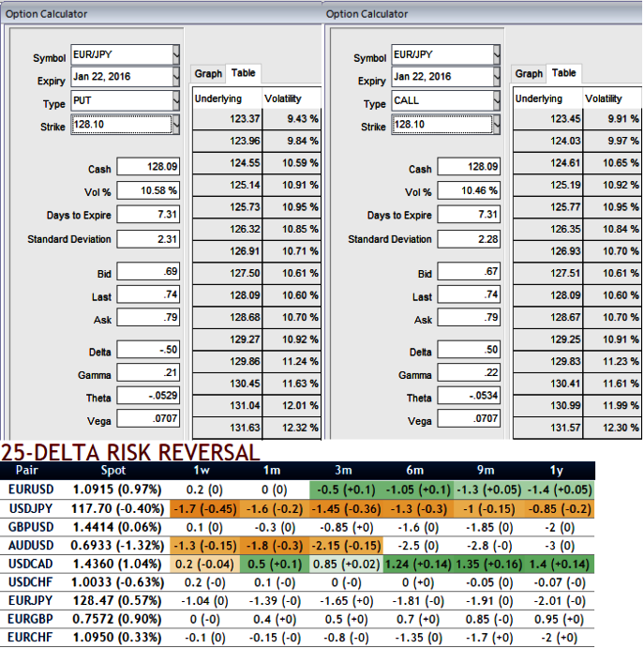
Task: Switch to the Graph tab in the PUT calculator
Action: (x=208, y=74)
